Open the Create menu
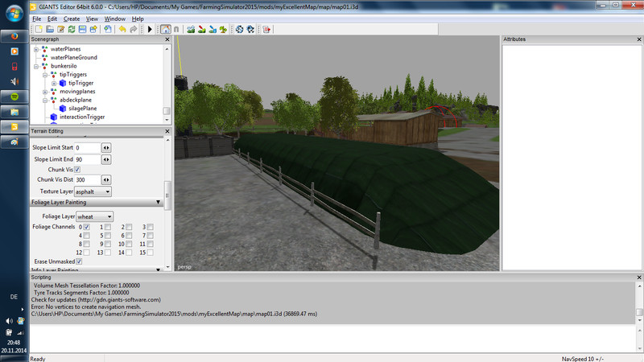 click(72, 19)
